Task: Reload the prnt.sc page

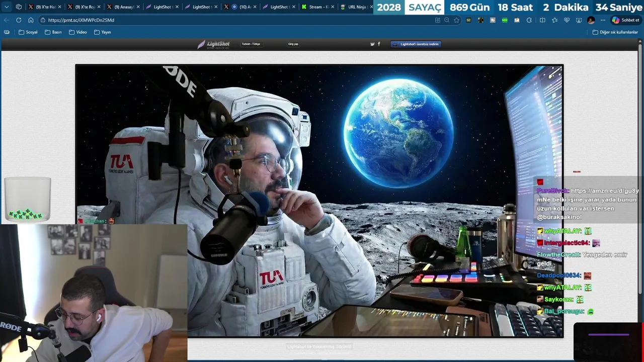Action: coord(19,20)
